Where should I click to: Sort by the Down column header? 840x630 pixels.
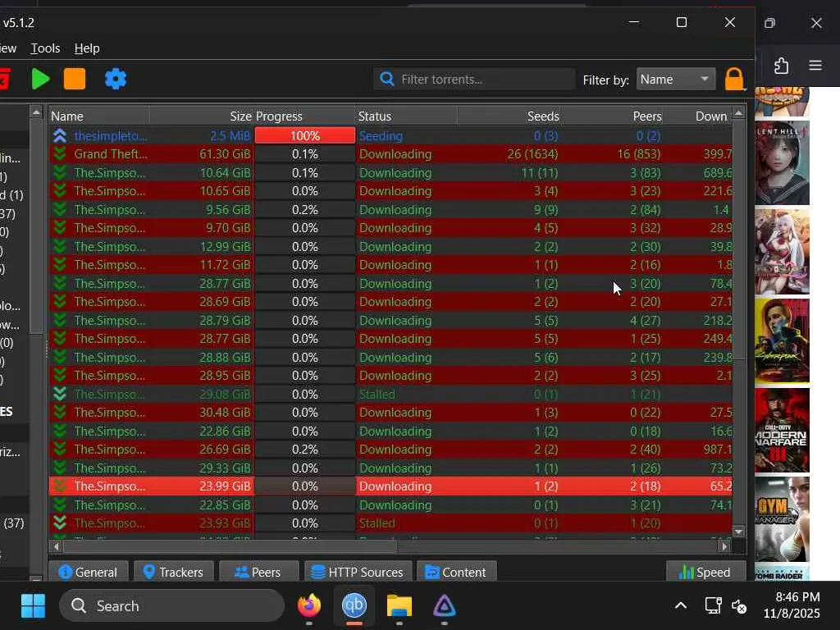pos(697,116)
